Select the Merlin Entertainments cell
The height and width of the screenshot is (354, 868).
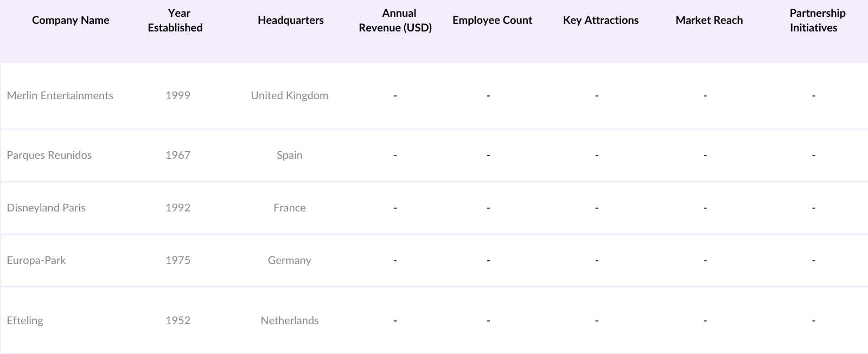(60, 95)
